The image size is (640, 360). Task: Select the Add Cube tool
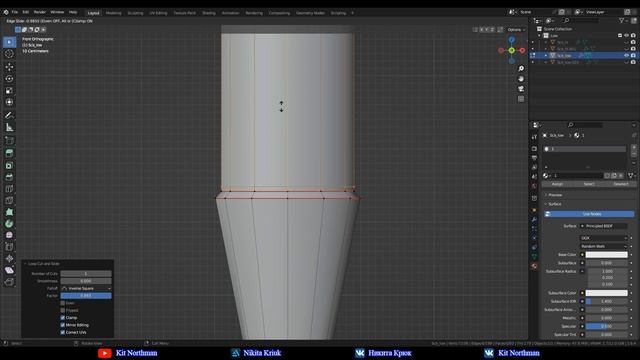[x=9, y=140]
